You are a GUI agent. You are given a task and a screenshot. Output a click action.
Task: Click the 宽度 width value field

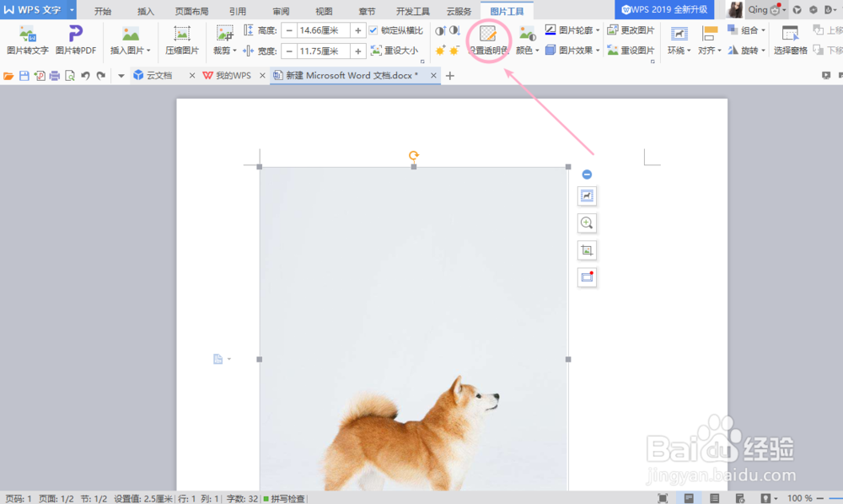click(x=323, y=51)
